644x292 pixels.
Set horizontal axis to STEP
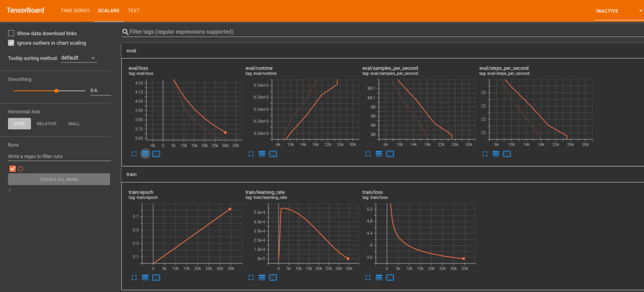19,123
